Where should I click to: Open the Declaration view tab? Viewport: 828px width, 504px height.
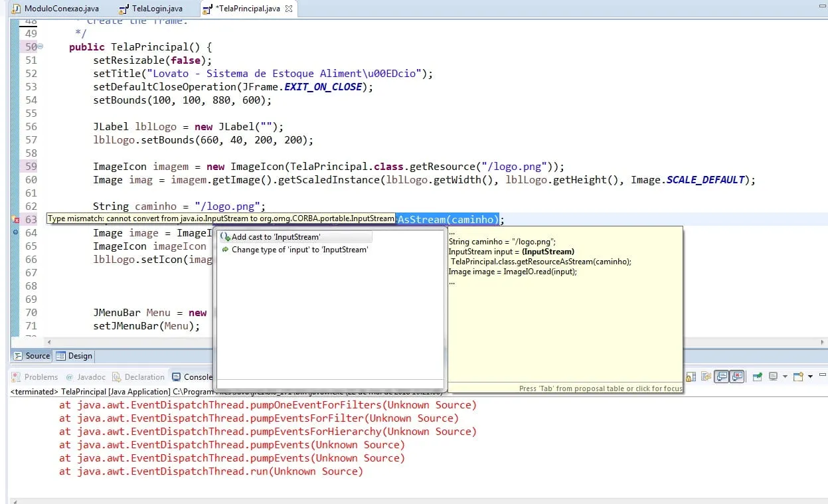(x=139, y=377)
